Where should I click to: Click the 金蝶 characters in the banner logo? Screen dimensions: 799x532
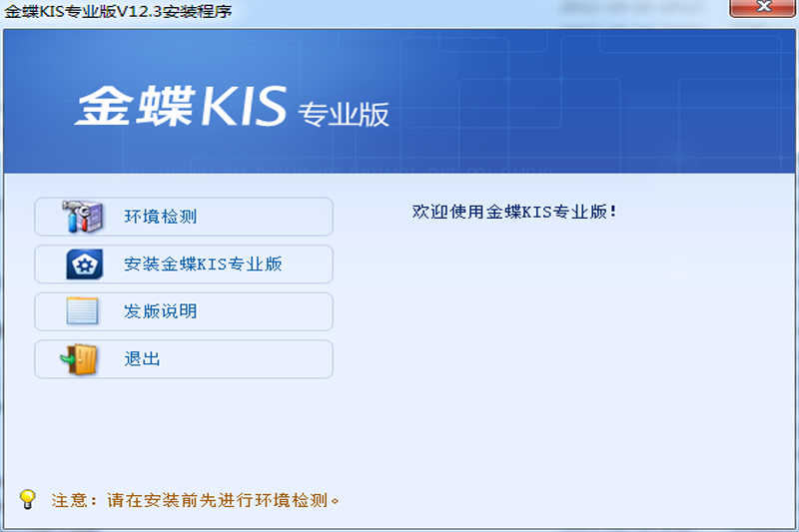point(133,106)
